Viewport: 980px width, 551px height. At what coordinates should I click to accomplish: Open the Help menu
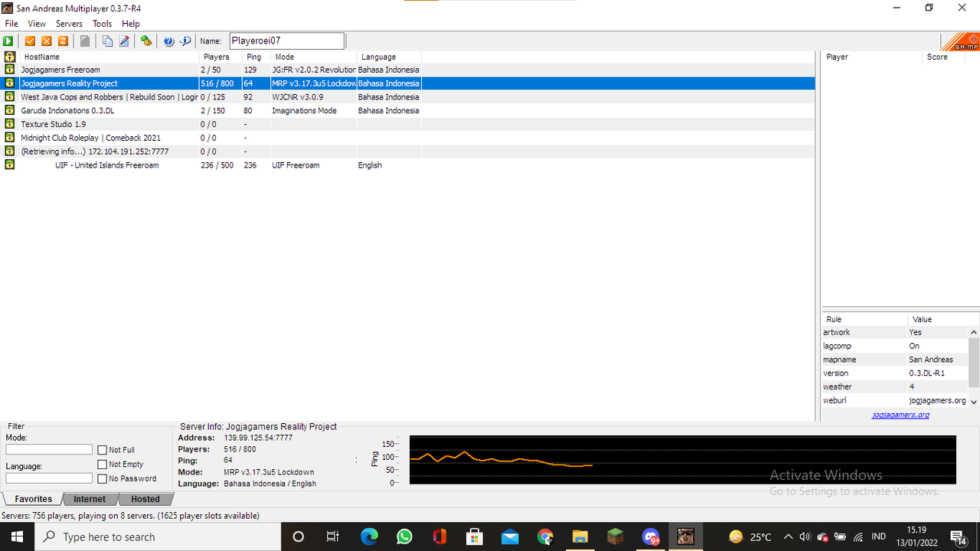[x=131, y=24]
